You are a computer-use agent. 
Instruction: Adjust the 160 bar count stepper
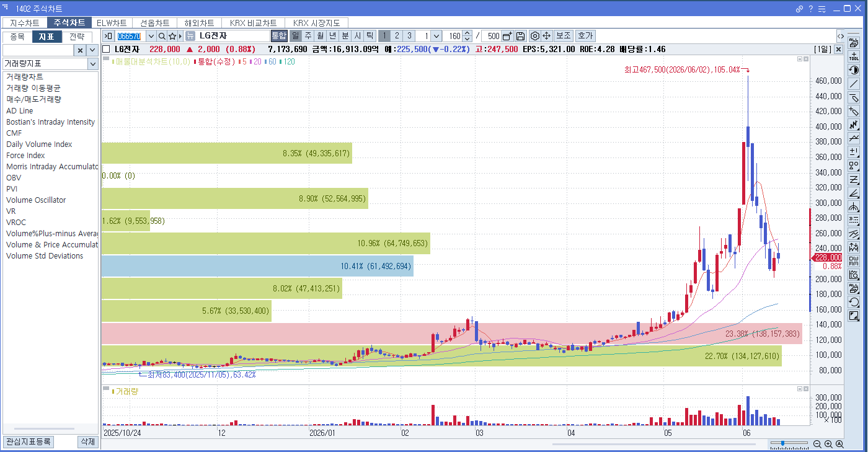[x=467, y=36]
